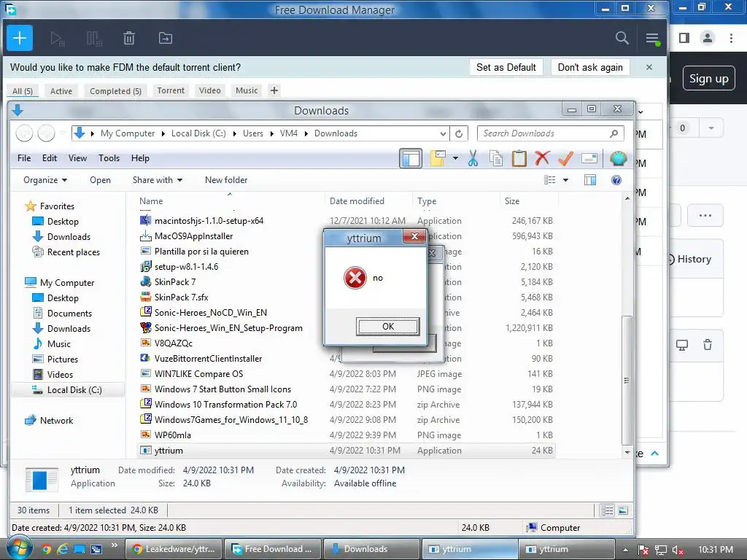Open Explorer help question icon

coord(616,180)
